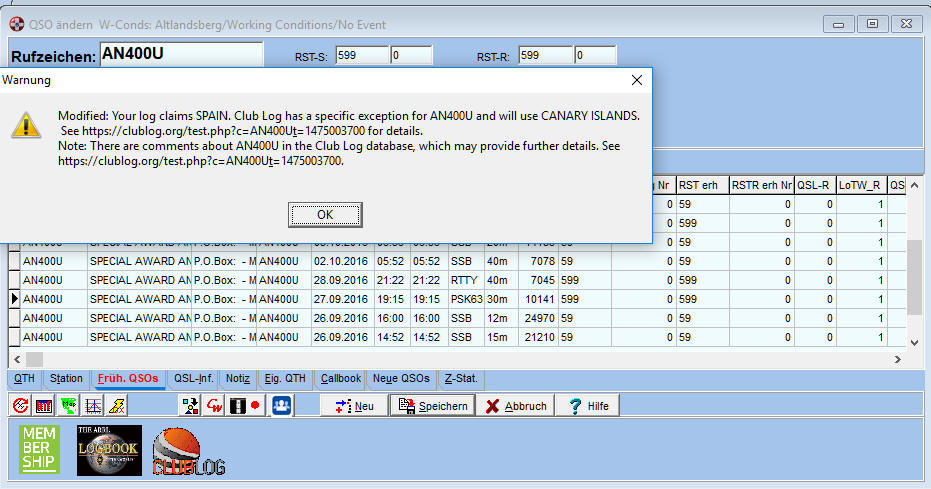Image resolution: width=931 pixels, height=489 pixels.
Task: Minimize the QSO ändern window
Action: 838,24
